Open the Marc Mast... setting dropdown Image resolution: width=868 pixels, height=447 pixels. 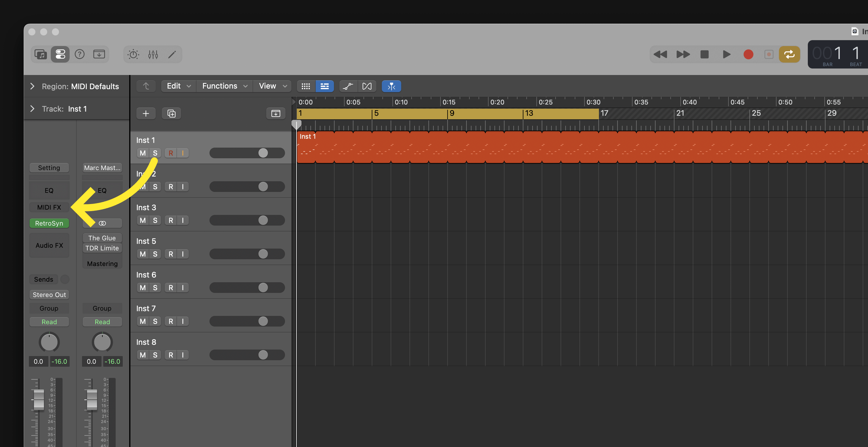point(102,168)
